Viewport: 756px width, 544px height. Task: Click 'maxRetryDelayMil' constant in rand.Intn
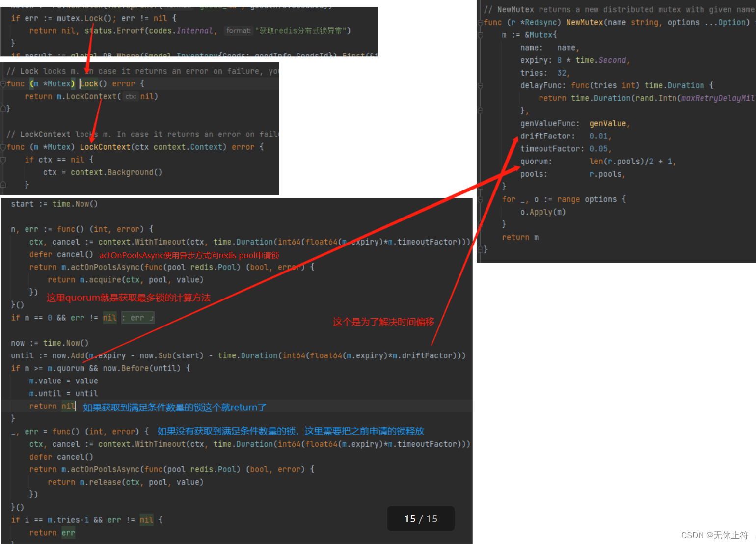pyautogui.click(x=718, y=98)
